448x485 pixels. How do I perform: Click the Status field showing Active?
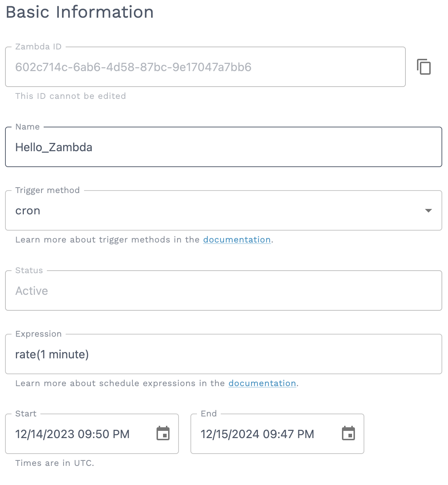point(144,290)
